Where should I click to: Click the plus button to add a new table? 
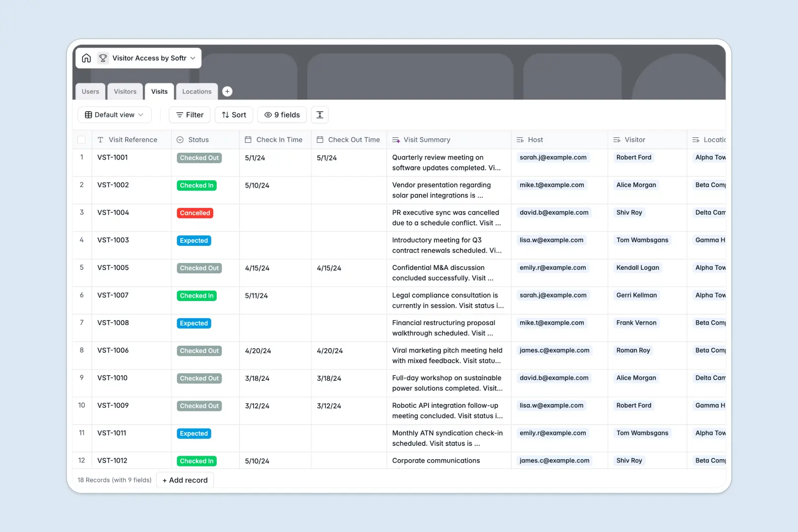(x=227, y=91)
